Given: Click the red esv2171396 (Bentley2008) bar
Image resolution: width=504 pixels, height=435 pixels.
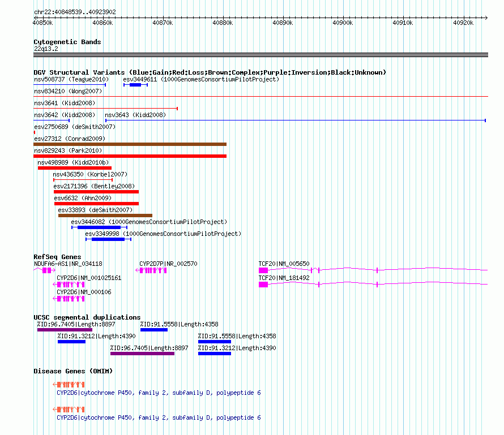Looking at the screenshot, I should (96, 192).
